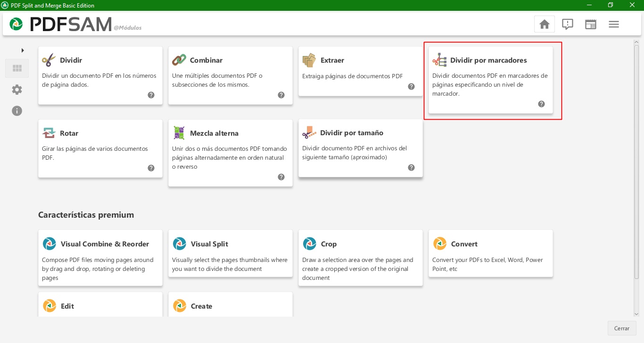Select the Edit premium title
Image resolution: width=644 pixels, height=343 pixels.
point(67,306)
